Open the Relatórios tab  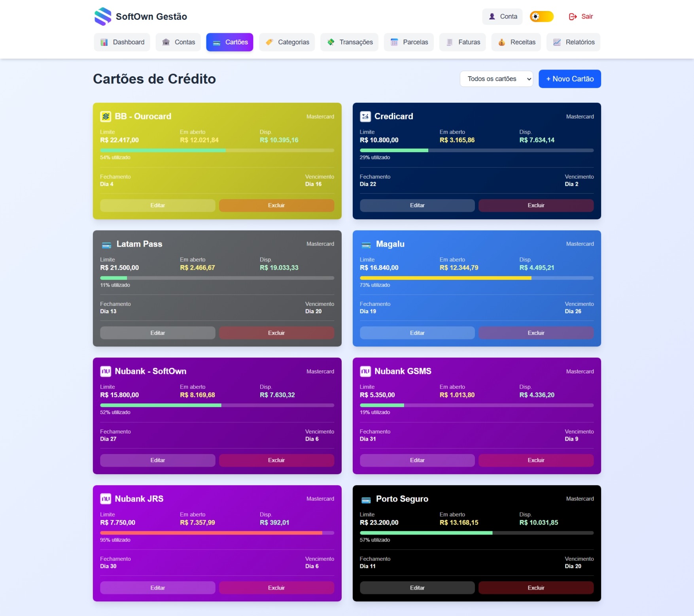coord(573,42)
